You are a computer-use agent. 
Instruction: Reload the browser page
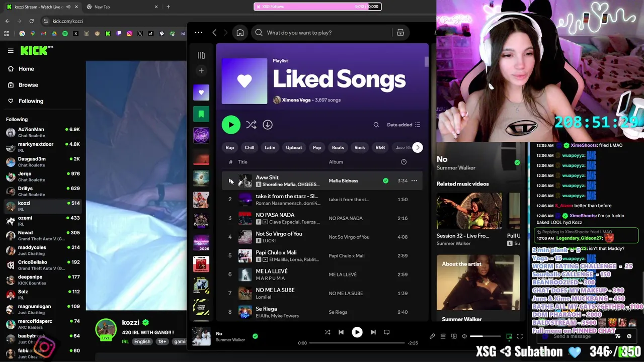click(31, 21)
